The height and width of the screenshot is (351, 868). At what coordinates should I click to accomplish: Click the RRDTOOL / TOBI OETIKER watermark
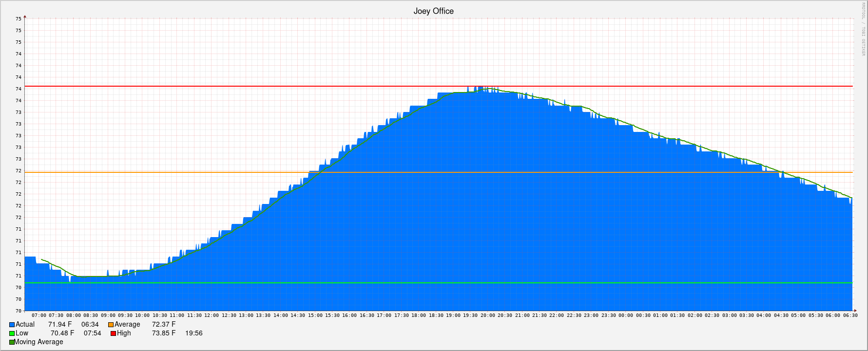[x=863, y=29]
